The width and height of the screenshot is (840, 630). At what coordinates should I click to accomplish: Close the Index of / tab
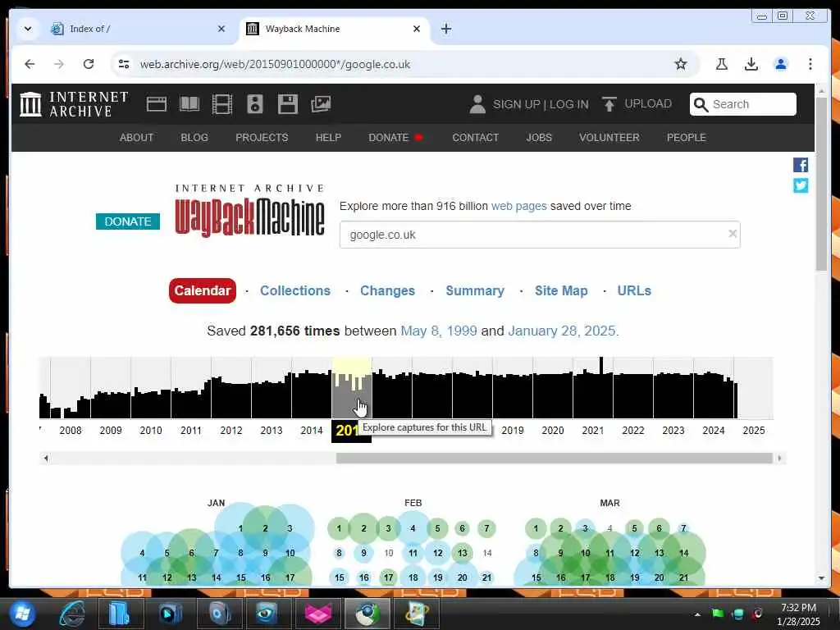(221, 29)
